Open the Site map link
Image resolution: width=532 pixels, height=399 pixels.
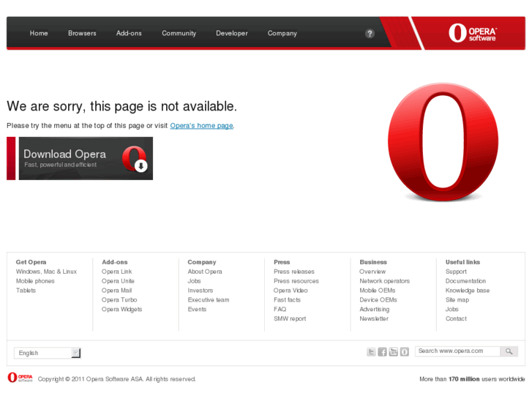click(457, 300)
